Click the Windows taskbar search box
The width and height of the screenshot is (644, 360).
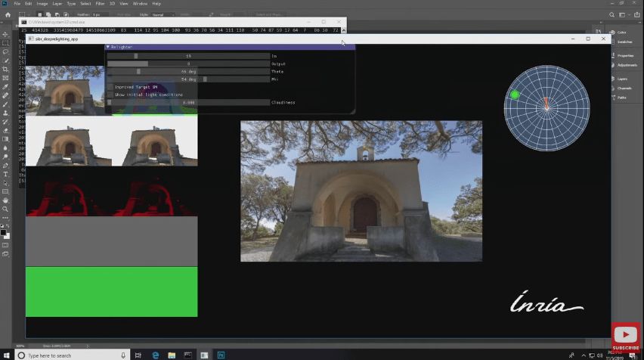[x=73, y=355]
